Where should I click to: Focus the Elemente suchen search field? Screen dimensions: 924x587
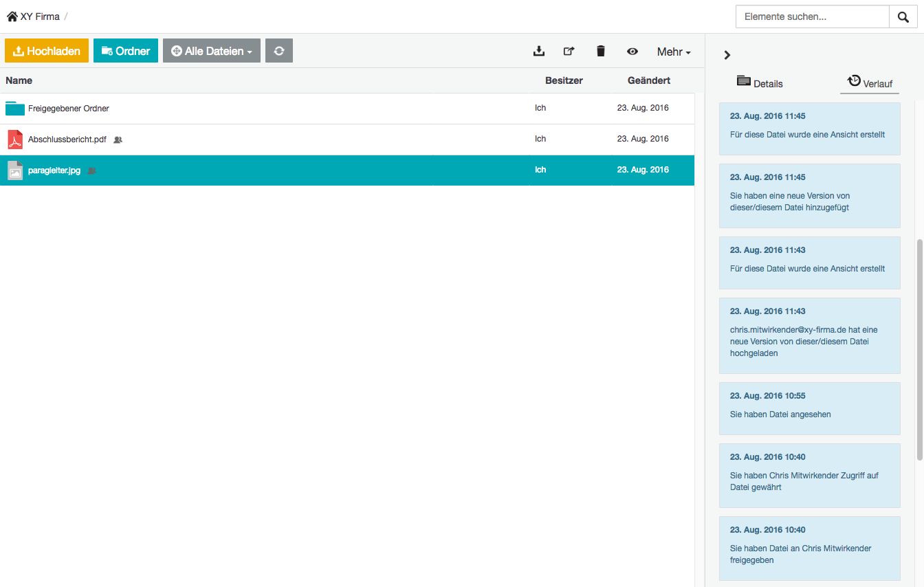813,17
